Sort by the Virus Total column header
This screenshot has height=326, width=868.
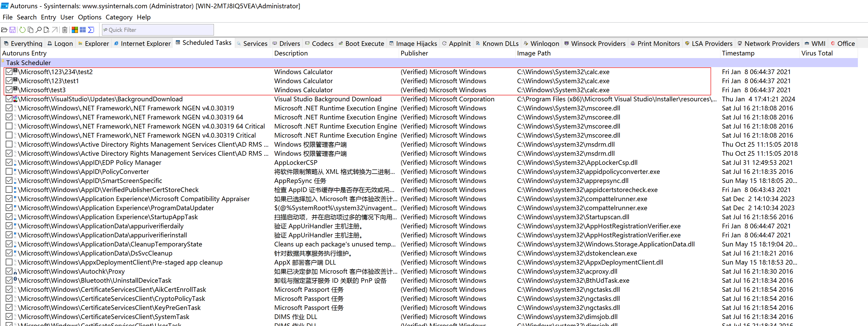[x=829, y=53]
